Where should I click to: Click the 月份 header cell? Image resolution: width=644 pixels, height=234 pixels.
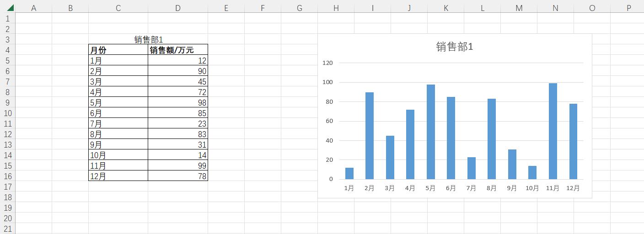pyautogui.click(x=118, y=50)
